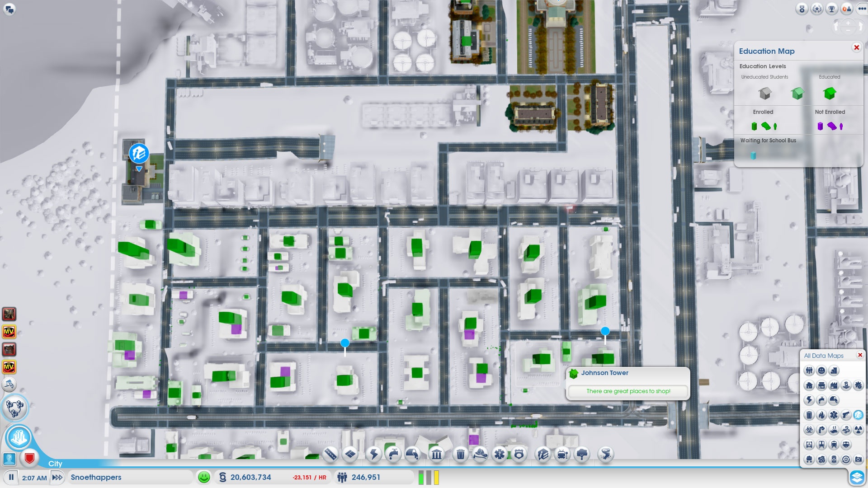868x488 pixels.
Task: Show the Radiation data map
Action: click(x=858, y=430)
